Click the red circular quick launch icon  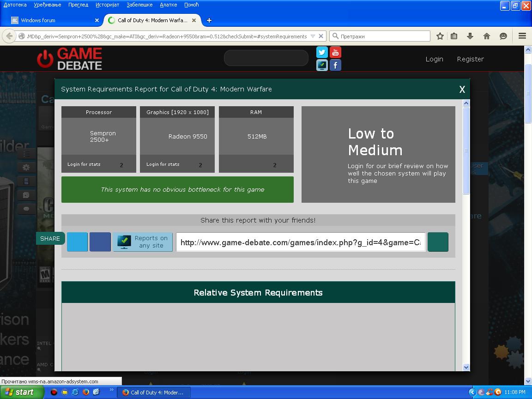(54, 392)
